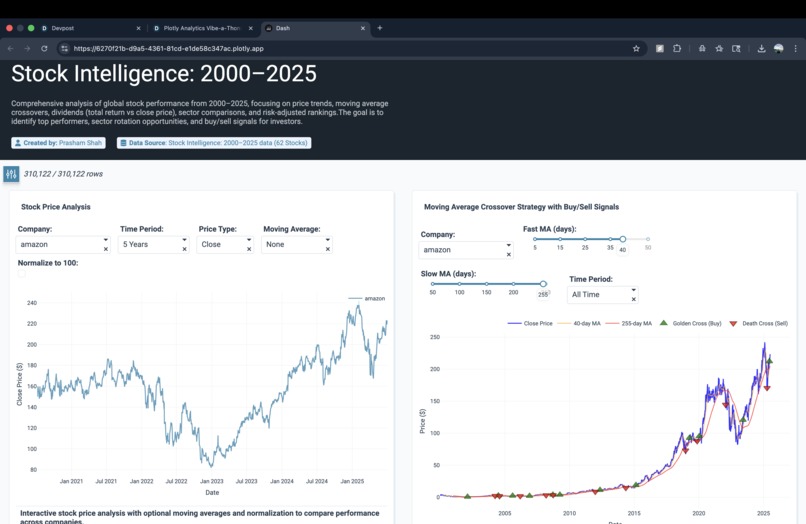Click the browser address bar URL
The width and height of the screenshot is (806, 524).
tap(169, 48)
